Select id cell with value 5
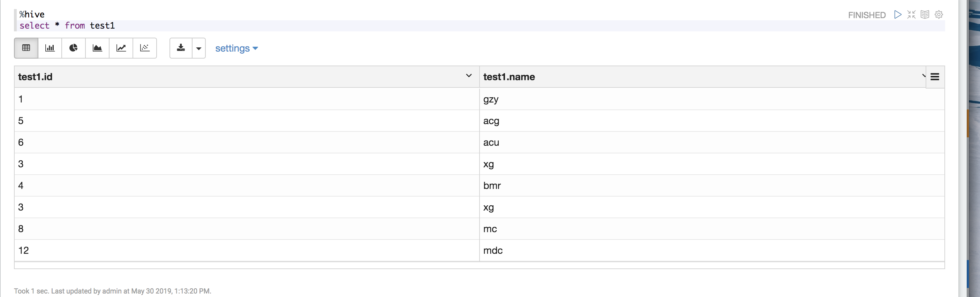The width and height of the screenshot is (980, 297). 247,121
